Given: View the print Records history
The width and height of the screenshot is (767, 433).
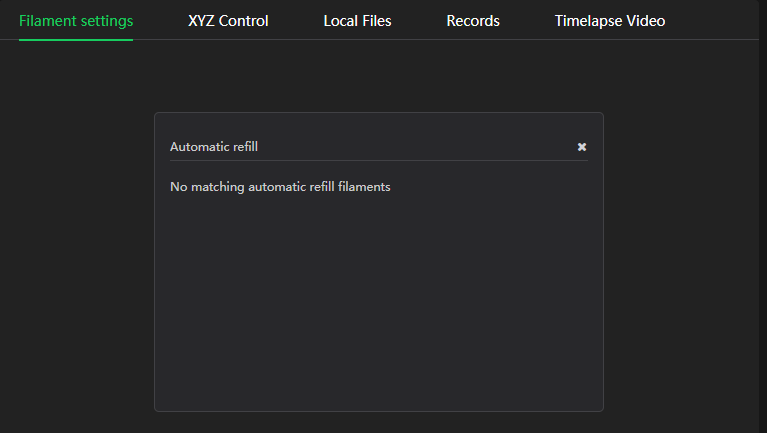Looking at the screenshot, I should tap(473, 21).
